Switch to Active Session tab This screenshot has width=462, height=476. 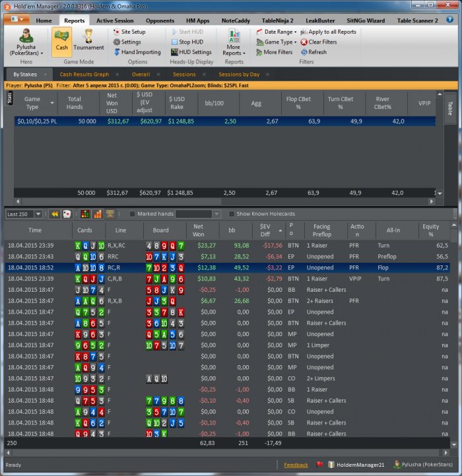click(x=115, y=20)
